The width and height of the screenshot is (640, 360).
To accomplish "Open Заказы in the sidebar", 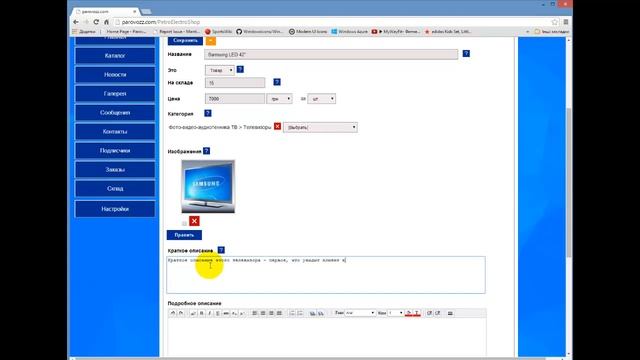I will (x=115, y=169).
